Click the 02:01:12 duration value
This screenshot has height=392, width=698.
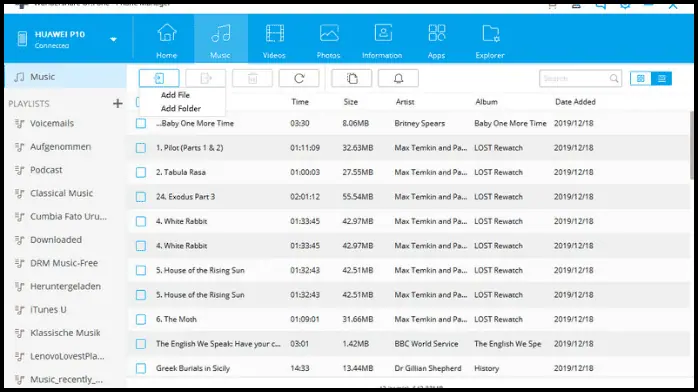coord(305,197)
